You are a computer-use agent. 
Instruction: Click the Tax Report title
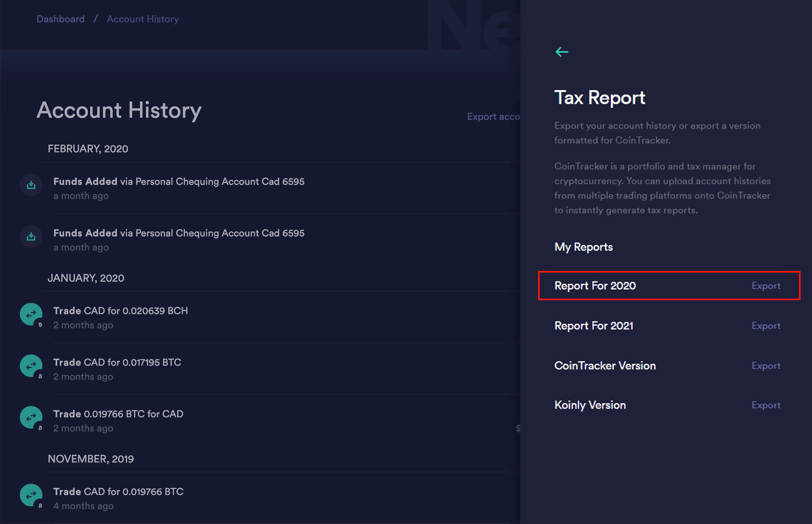pyautogui.click(x=599, y=98)
